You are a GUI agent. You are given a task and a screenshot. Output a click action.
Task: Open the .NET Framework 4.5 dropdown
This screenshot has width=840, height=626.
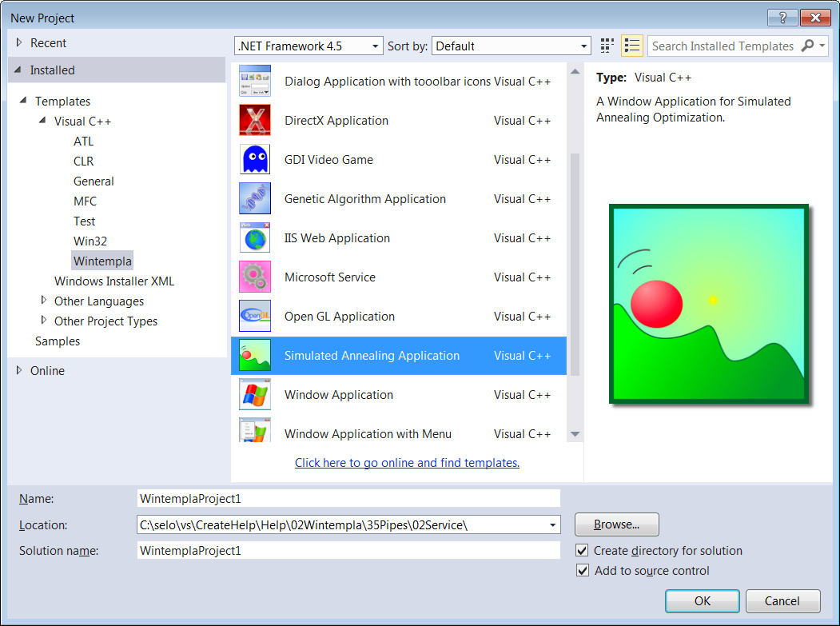tap(309, 46)
